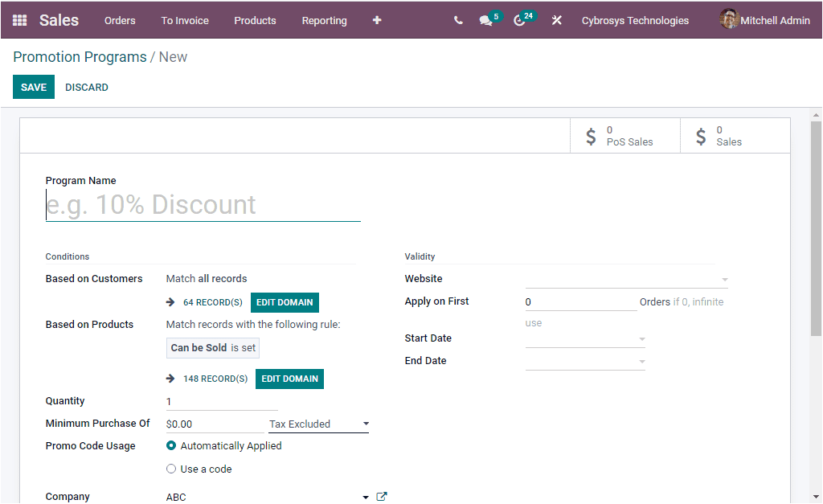Click the plus icon in the top menu bar
This screenshot has height=504, width=823.
click(x=376, y=20)
